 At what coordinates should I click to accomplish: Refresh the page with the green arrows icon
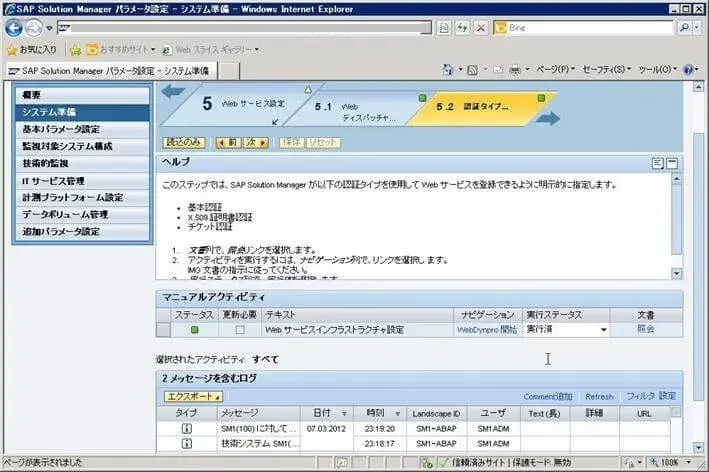point(462,28)
